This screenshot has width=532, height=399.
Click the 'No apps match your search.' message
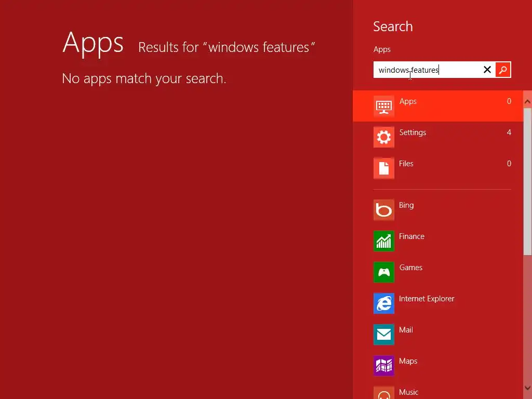[x=144, y=79]
